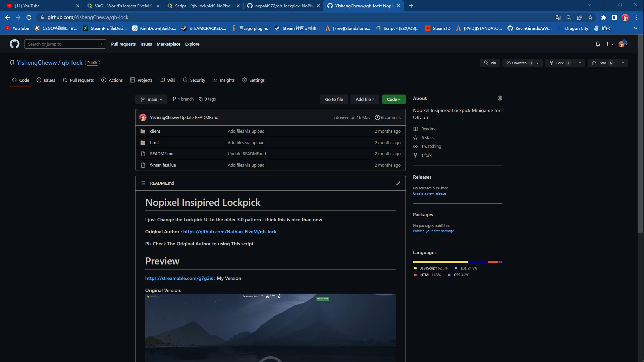The height and width of the screenshot is (362, 644).
Task: Select the Lua segment of language bar
Action: 478,262
